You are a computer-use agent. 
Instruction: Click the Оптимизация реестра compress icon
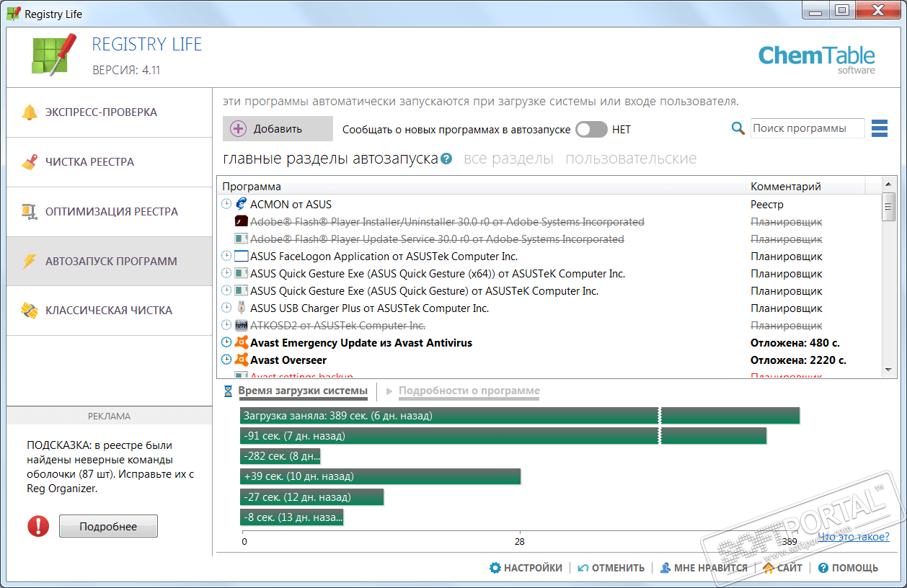[x=30, y=212]
